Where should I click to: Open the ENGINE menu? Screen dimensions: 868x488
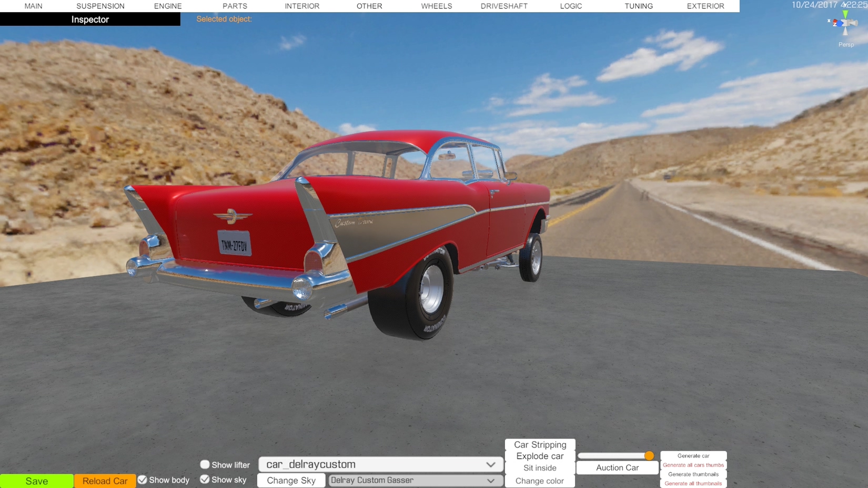click(x=168, y=6)
